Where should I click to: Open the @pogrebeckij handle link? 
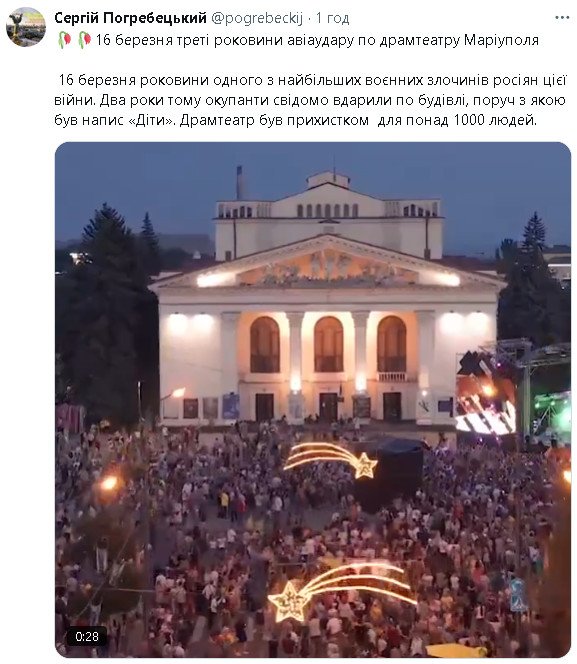(x=257, y=18)
